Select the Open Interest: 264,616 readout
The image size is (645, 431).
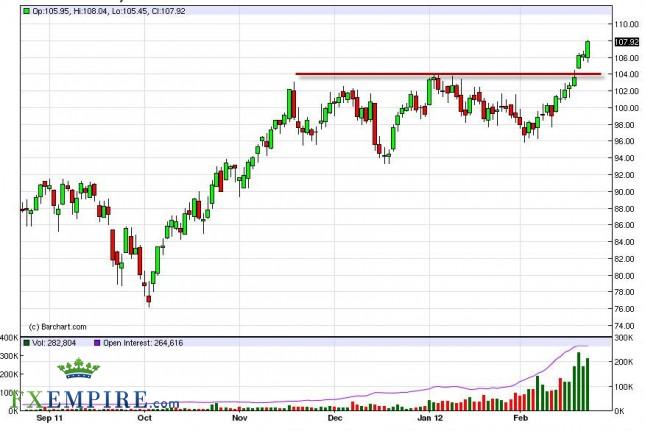coord(143,343)
